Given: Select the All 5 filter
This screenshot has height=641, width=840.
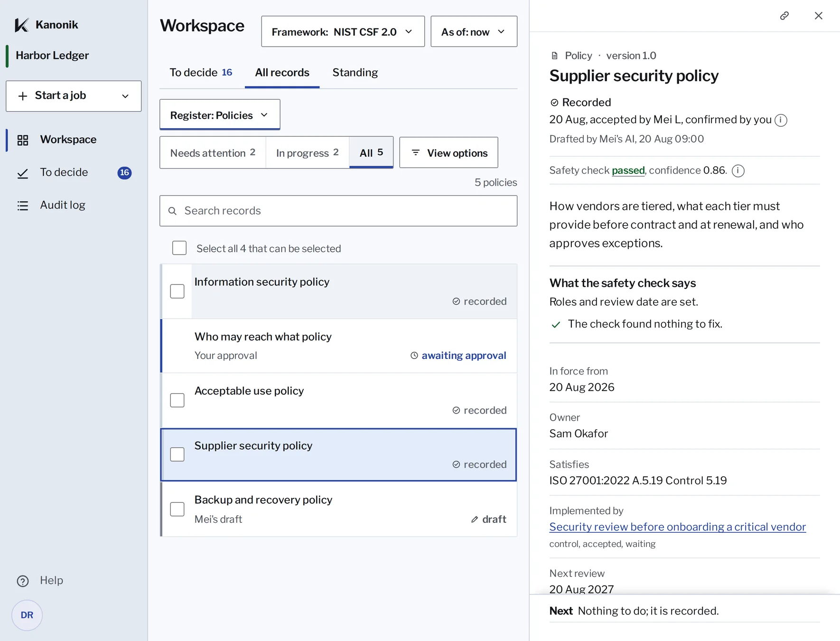Looking at the screenshot, I should tap(371, 152).
